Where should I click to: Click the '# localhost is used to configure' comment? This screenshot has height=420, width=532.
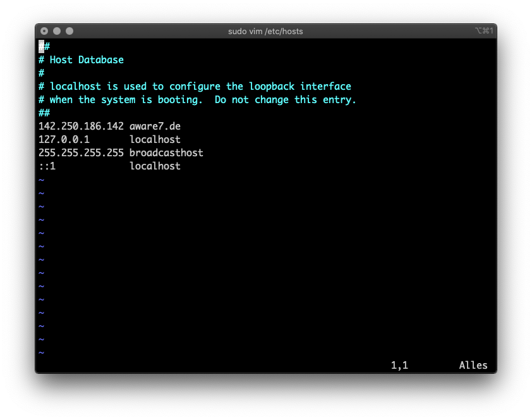pyautogui.click(x=195, y=86)
